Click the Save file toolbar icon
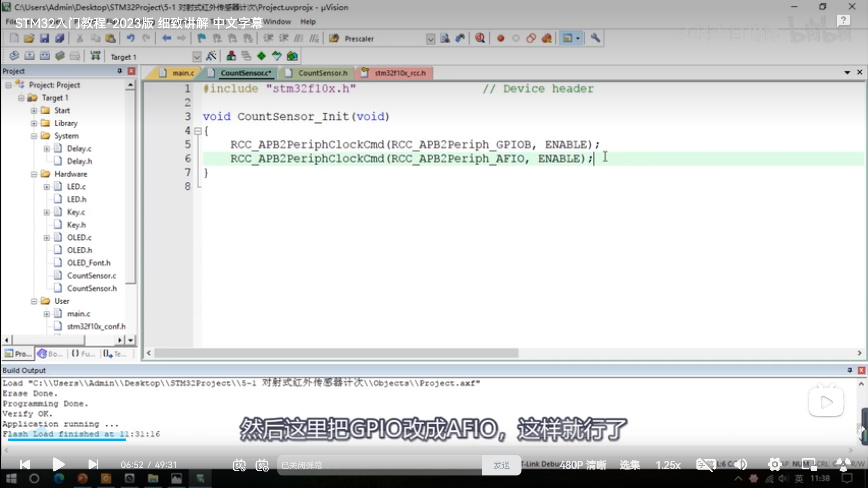868x488 pixels. [44, 38]
